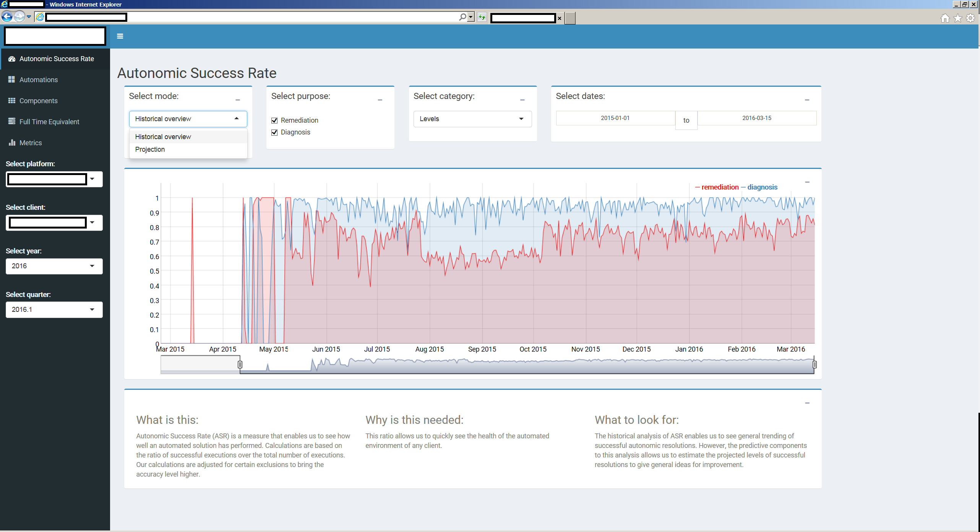Screen dimensions: 980x532
Task: Open browser favorites star icon
Action: coord(958,18)
